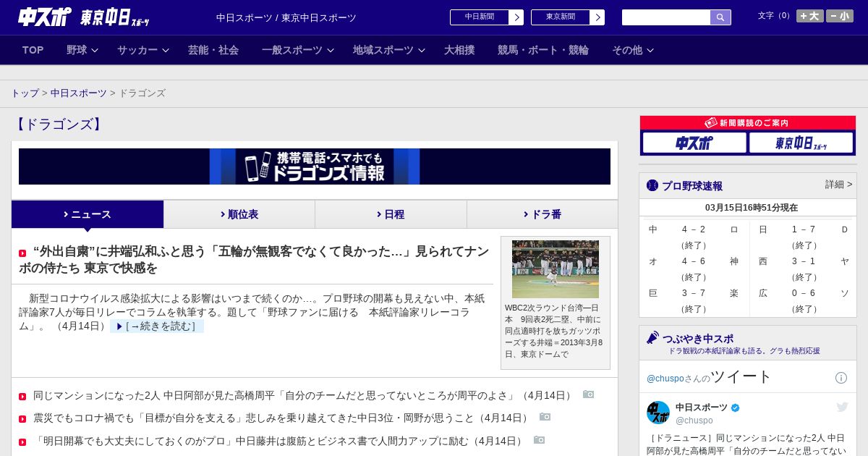Expand the サッカー dropdown menu

click(x=143, y=50)
